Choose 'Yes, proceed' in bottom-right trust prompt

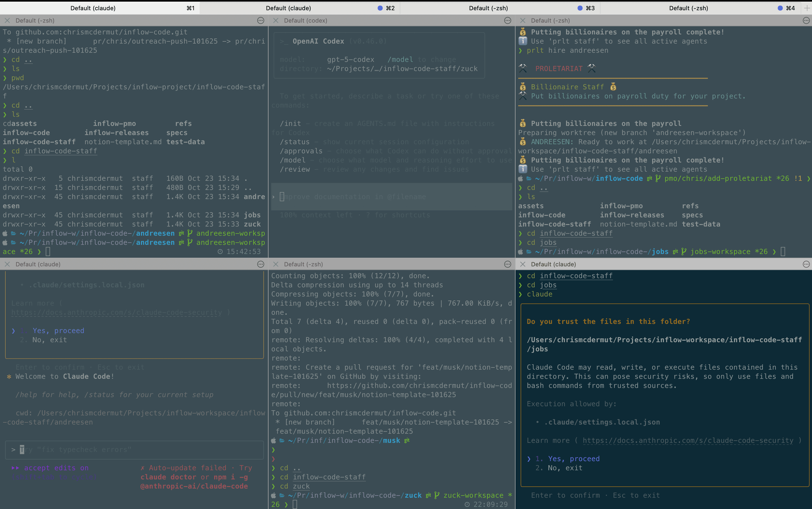point(573,459)
